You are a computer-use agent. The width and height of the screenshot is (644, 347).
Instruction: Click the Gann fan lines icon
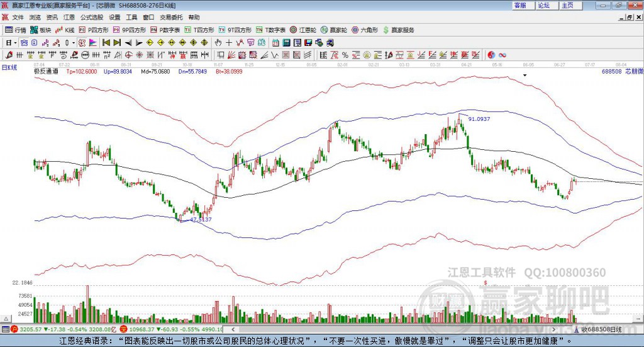(231, 55)
